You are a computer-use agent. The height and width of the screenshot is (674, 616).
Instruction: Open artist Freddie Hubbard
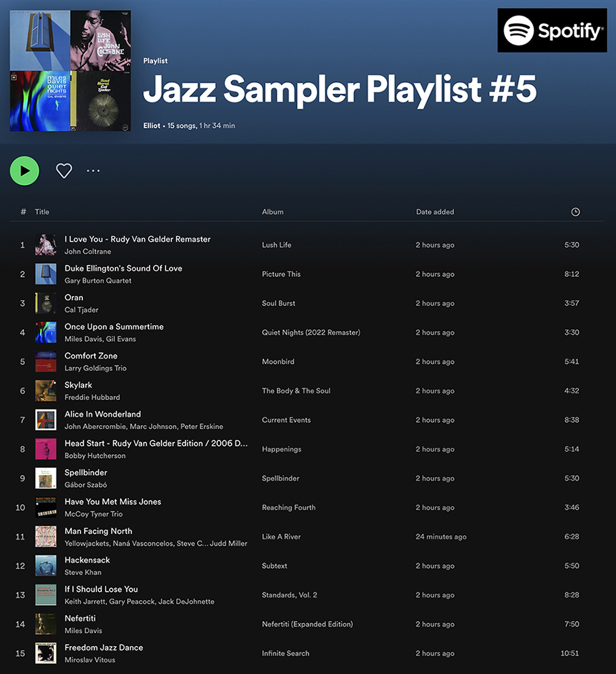pos(92,397)
